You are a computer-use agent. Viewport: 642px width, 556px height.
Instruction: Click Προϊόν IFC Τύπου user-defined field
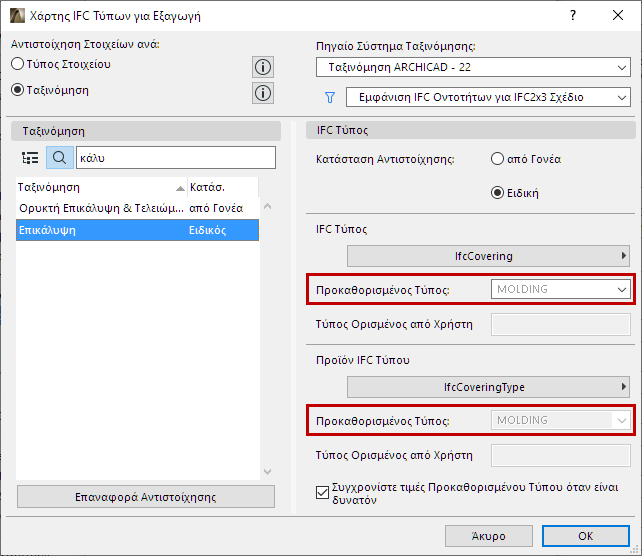(561, 455)
